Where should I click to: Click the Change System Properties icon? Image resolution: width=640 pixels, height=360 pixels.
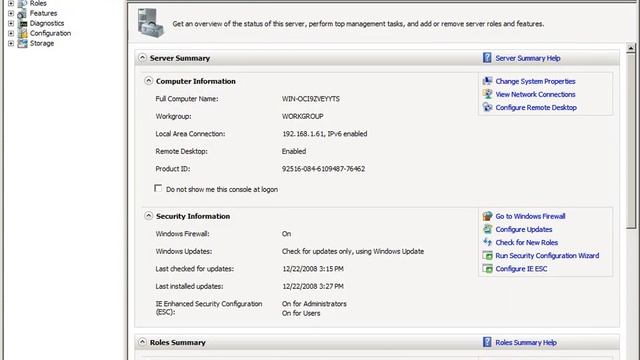point(487,81)
